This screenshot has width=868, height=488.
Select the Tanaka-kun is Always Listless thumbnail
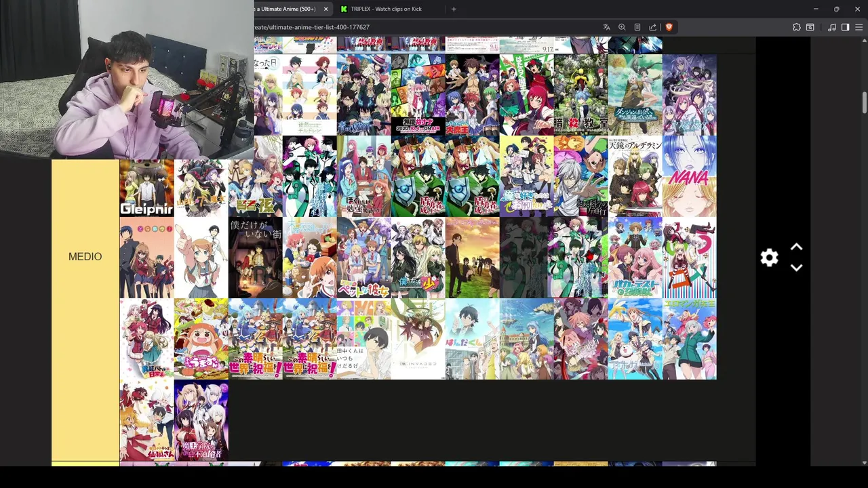click(x=363, y=339)
